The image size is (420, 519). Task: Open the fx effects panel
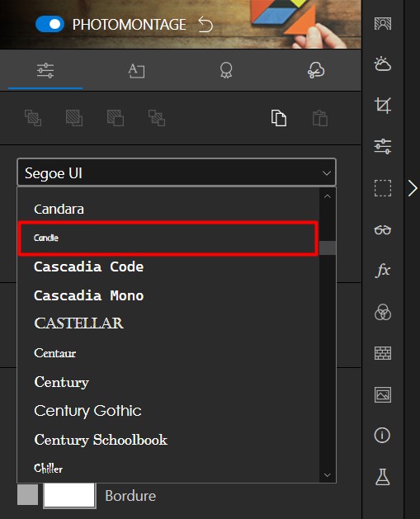click(383, 270)
